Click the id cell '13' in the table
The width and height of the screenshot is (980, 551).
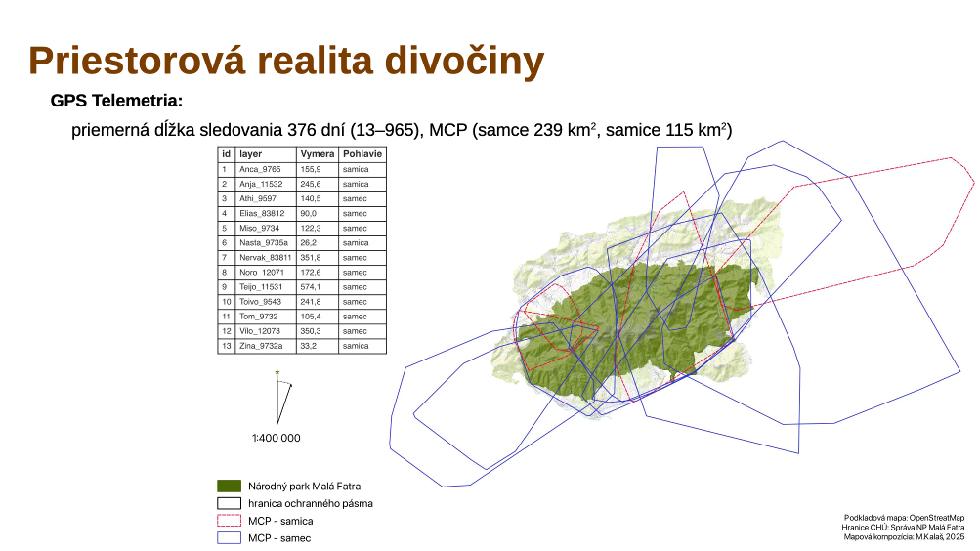(x=227, y=346)
